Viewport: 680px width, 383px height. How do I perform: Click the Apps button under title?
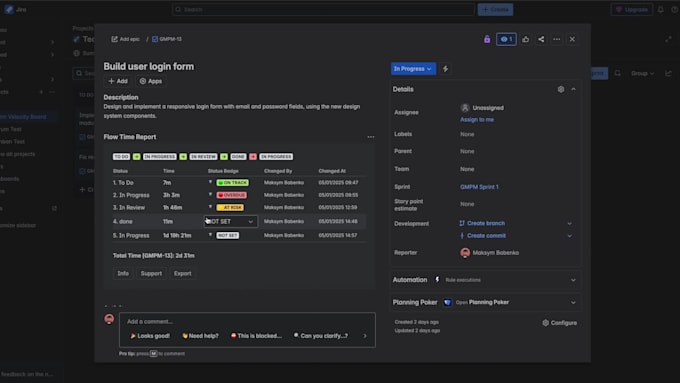[x=150, y=81]
